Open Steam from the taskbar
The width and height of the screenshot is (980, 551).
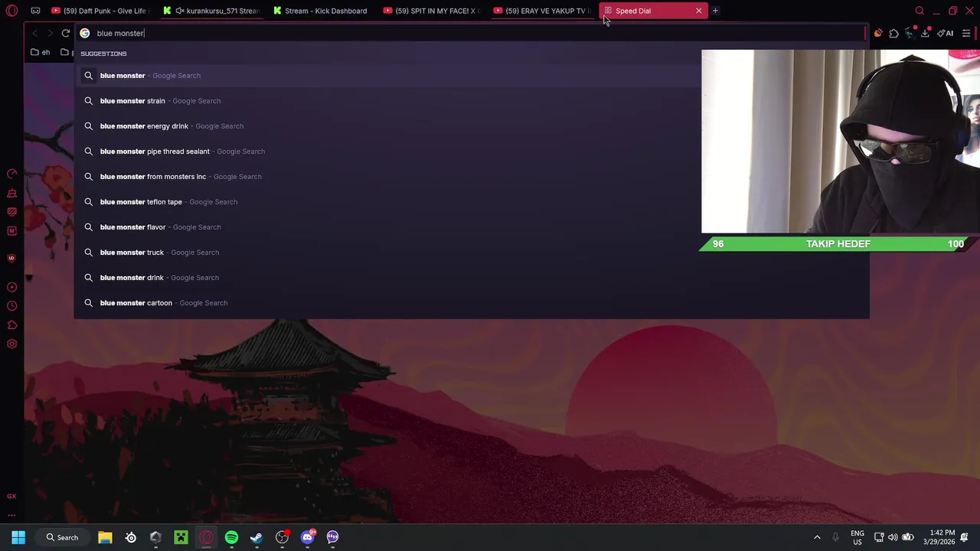pos(256,537)
